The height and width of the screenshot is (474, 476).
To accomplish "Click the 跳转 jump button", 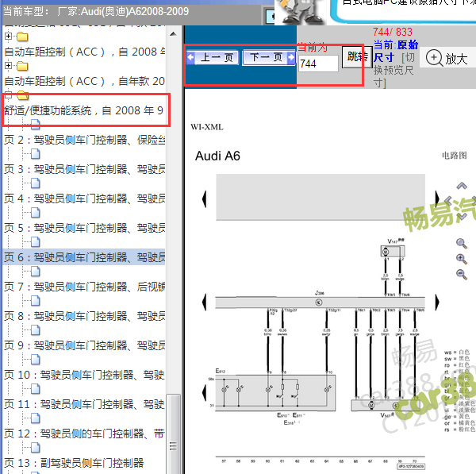I will [357, 57].
